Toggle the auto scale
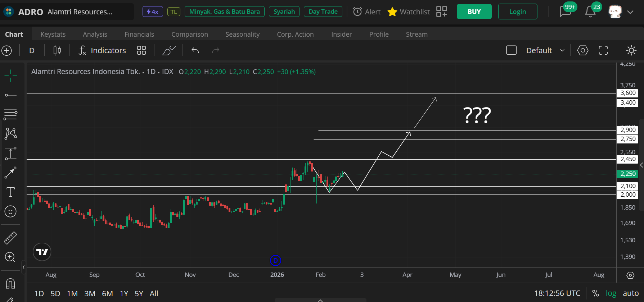This screenshot has width=644, height=302. click(x=631, y=293)
